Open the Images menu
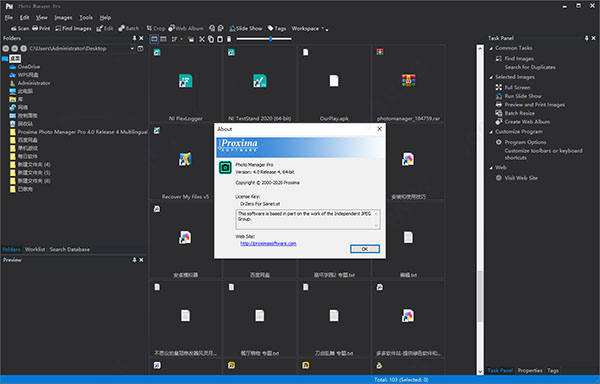The width and height of the screenshot is (600, 384). point(63,18)
